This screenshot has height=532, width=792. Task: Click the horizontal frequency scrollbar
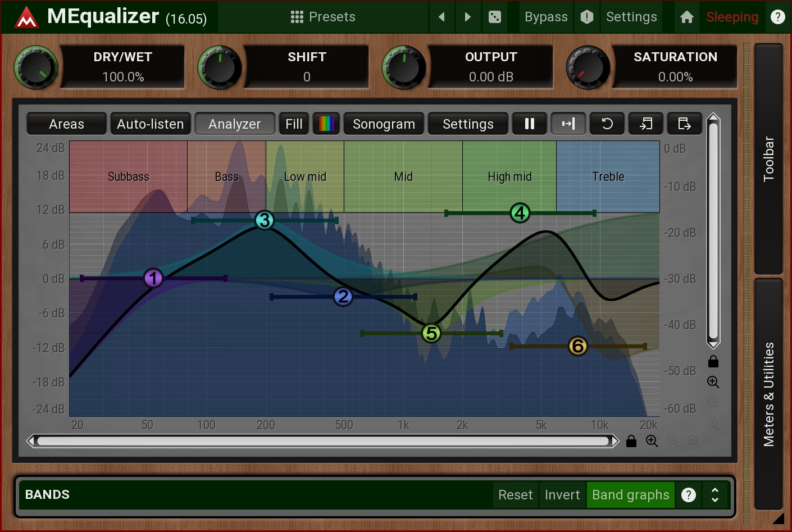point(324,441)
